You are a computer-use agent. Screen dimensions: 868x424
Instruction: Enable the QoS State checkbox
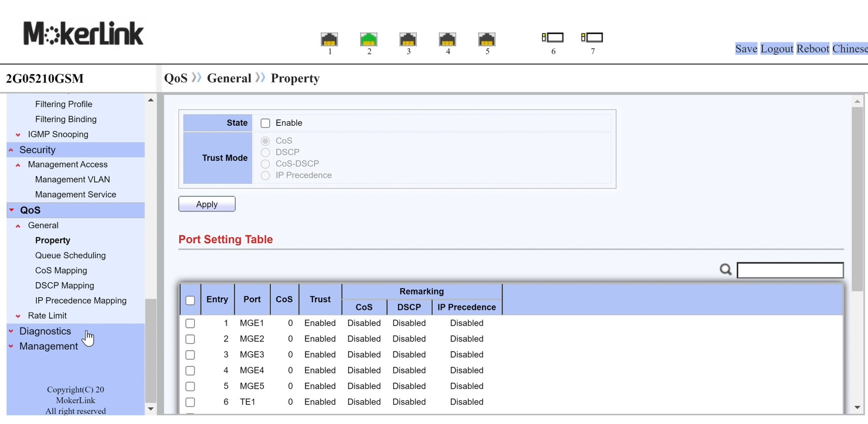point(265,123)
